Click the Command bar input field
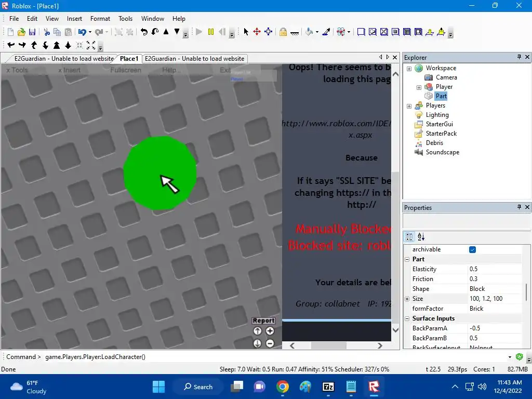 (x=275, y=357)
